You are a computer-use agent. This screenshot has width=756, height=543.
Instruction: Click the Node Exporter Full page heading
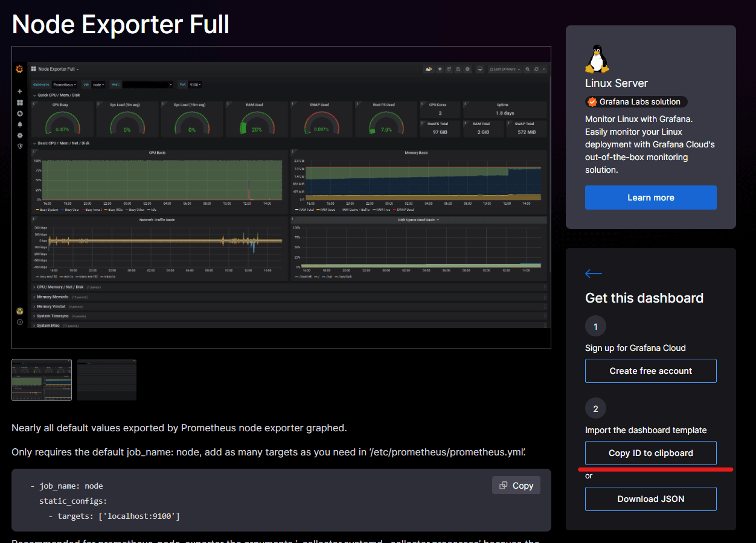pos(121,25)
